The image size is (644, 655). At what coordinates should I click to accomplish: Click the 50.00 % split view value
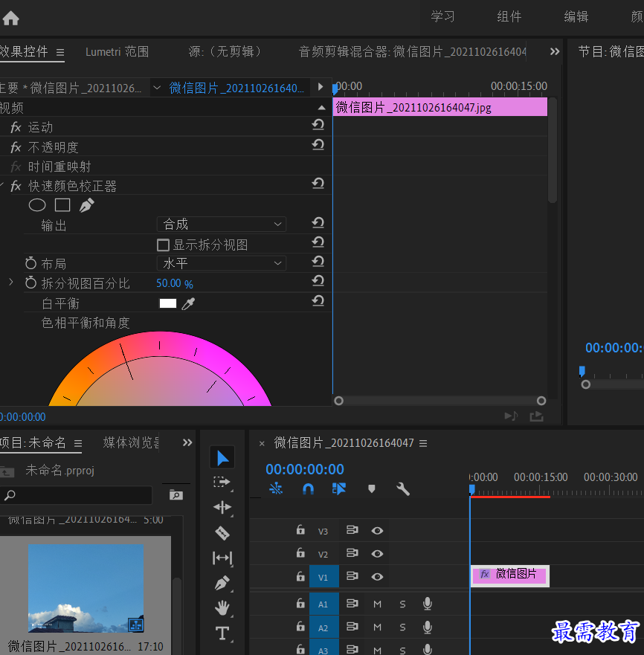175,284
